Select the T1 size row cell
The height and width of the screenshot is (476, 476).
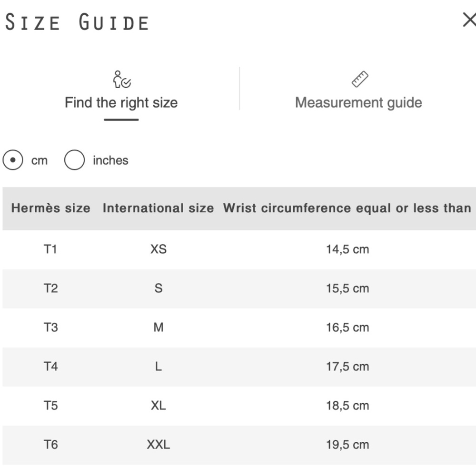pyautogui.click(x=50, y=249)
